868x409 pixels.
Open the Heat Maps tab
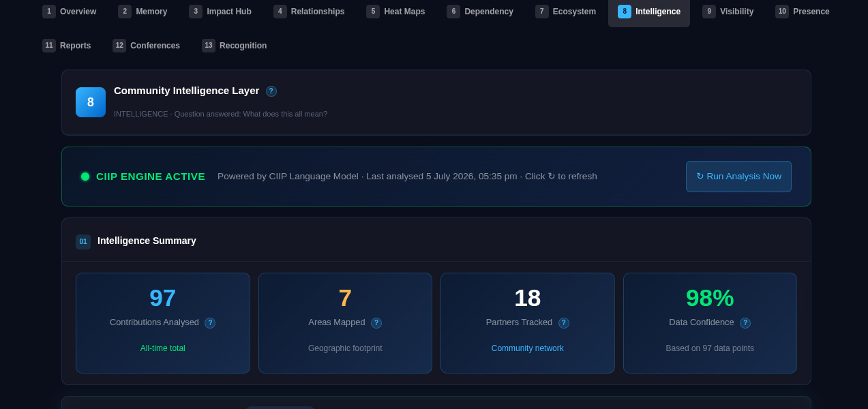[x=395, y=12]
